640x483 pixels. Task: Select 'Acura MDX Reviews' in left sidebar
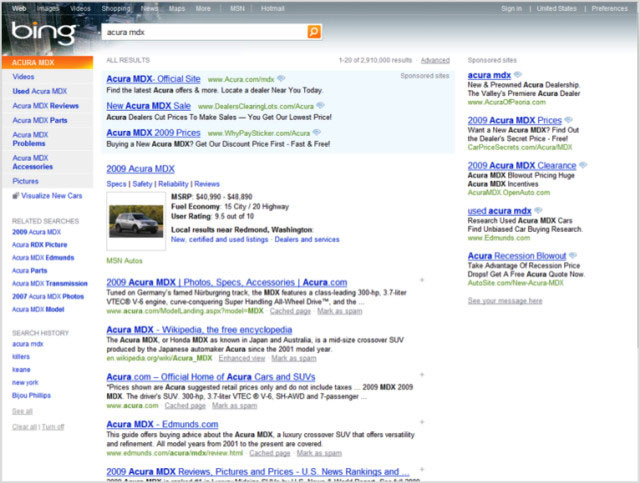(x=45, y=106)
